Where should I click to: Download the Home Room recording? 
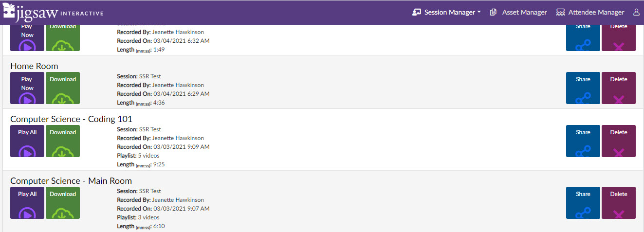[63, 88]
